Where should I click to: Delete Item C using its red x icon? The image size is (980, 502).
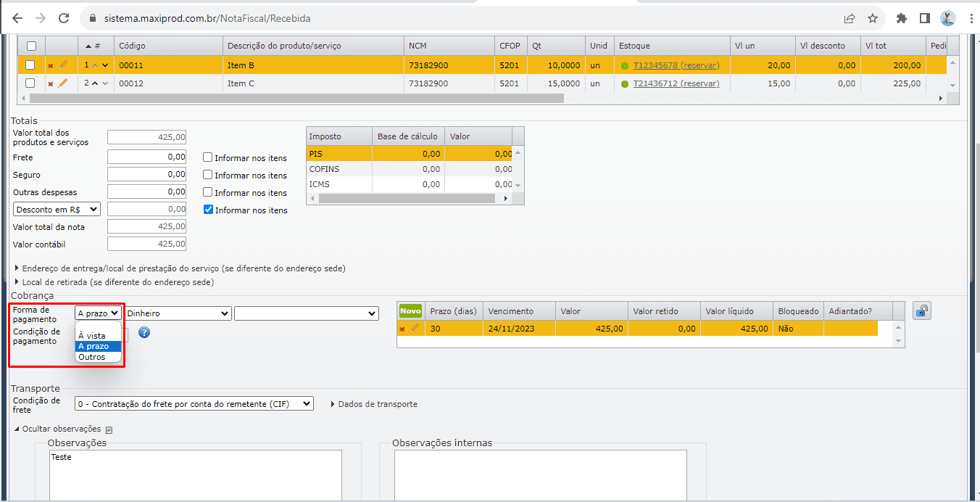tap(51, 84)
